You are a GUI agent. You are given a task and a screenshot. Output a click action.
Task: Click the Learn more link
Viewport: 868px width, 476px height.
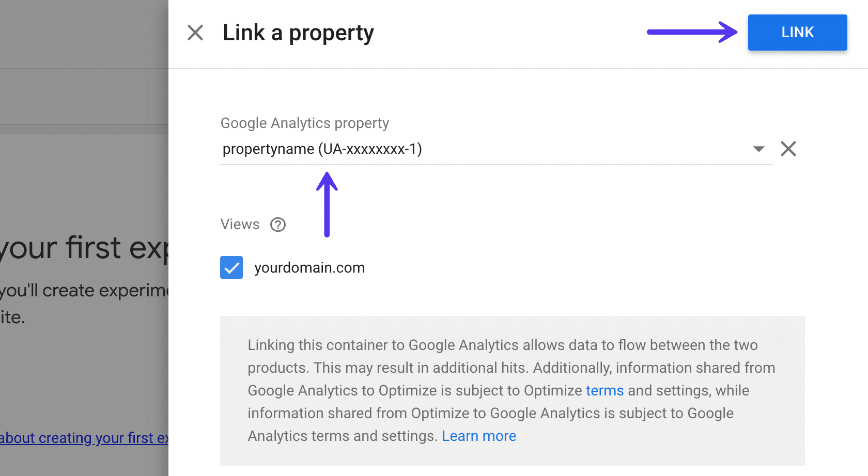click(479, 436)
